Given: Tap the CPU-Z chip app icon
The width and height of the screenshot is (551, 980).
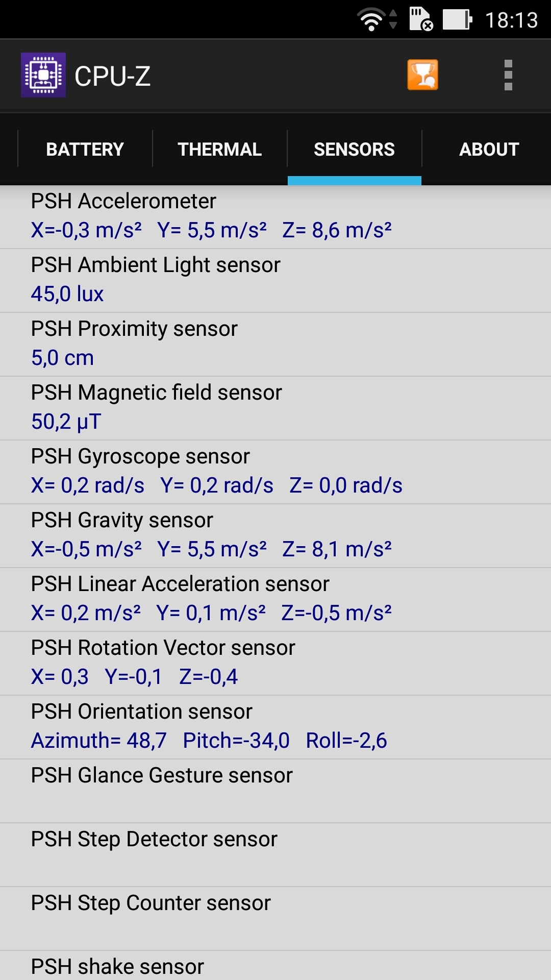Looking at the screenshot, I should (43, 75).
